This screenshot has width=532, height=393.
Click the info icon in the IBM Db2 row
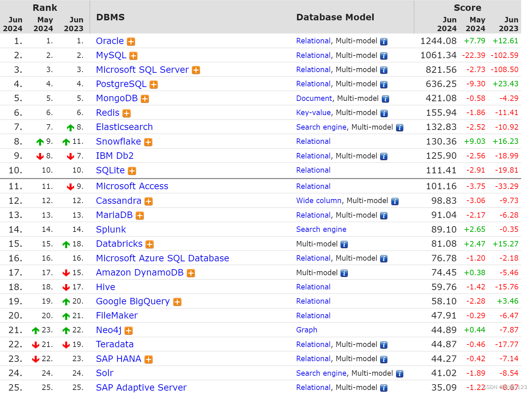pyautogui.click(x=384, y=156)
